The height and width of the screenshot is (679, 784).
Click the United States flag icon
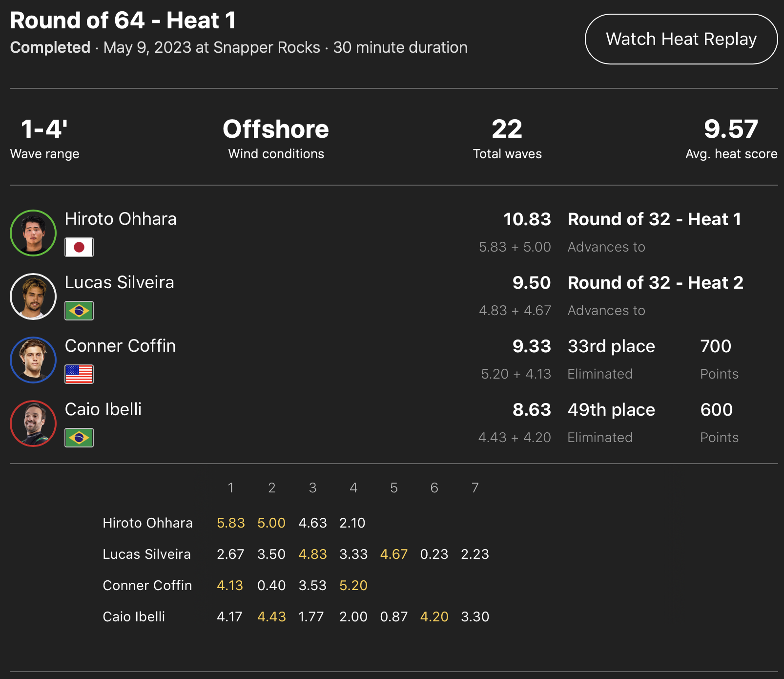tap(79, 374)
